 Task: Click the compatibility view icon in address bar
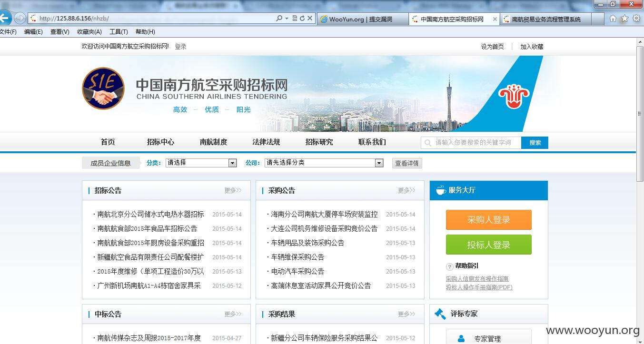[x=295, y=19]
